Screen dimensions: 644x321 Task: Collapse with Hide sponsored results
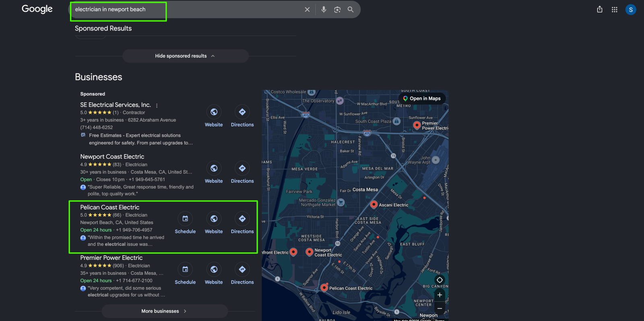pyautogui.click(x=185, y=56)
